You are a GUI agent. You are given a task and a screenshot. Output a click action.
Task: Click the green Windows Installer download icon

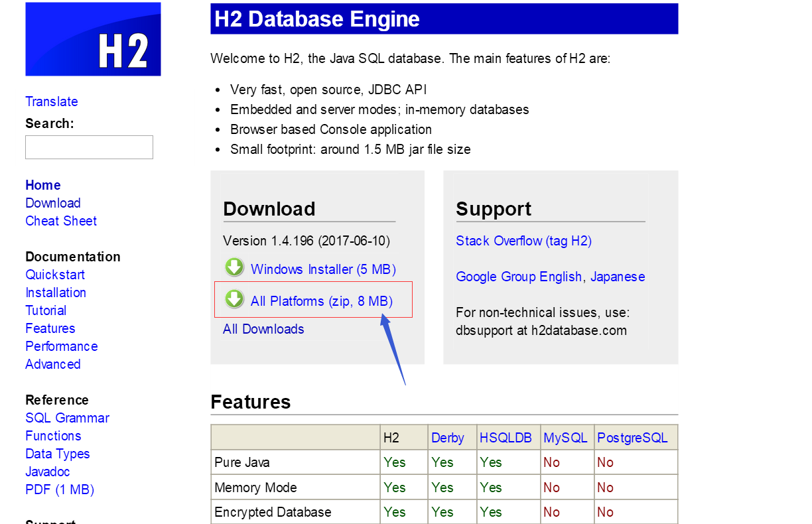(234, 267)
